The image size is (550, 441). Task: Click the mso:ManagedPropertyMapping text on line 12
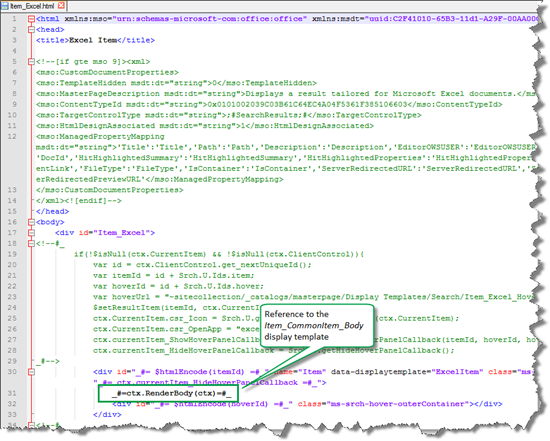100,137
